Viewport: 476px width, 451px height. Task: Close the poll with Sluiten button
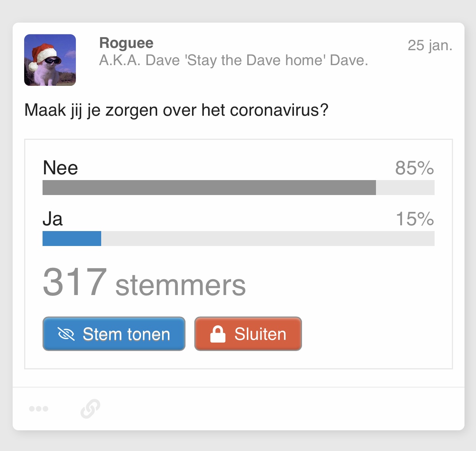point(248,334)
